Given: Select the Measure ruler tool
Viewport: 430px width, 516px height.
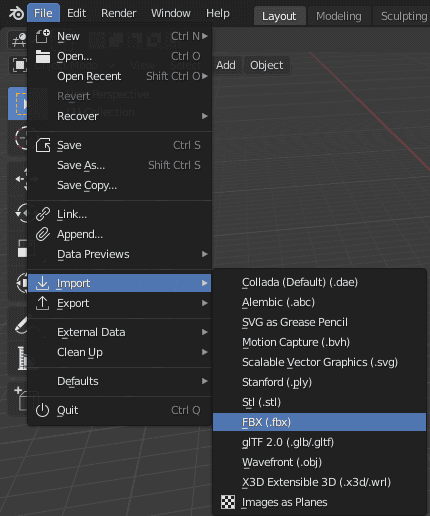Looking at the screenshot, I should (x=18, y=358).
